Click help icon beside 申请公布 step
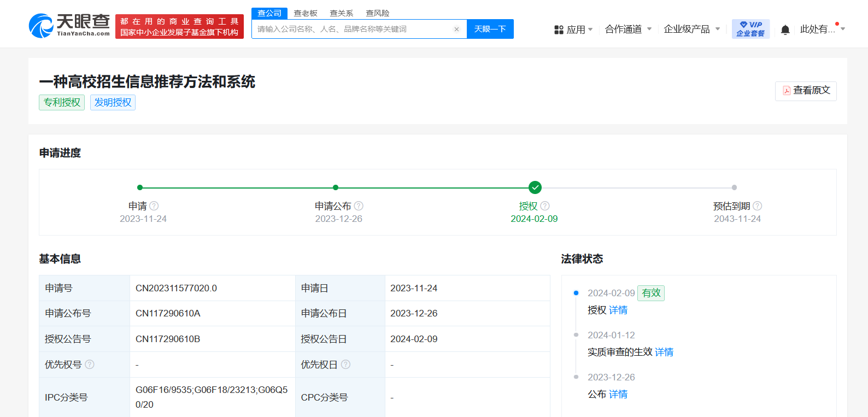The width and height of the screenshot is (868, 417). click(x=359, y=206)
